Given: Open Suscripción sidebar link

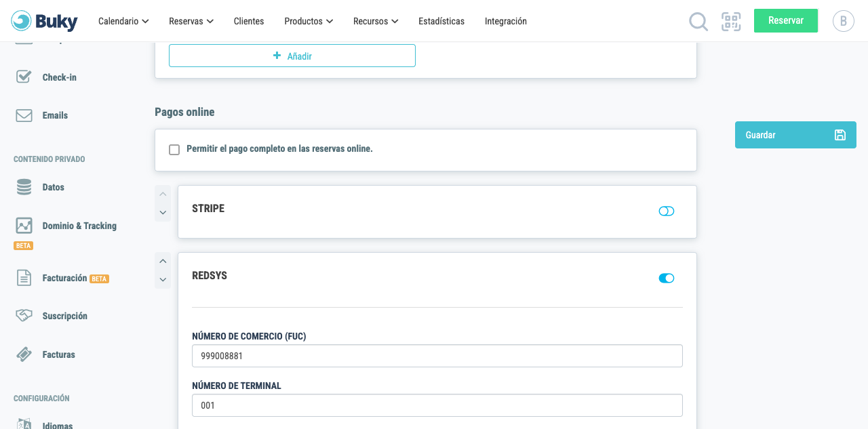Looking at the screenshot, I should point(65,316).
